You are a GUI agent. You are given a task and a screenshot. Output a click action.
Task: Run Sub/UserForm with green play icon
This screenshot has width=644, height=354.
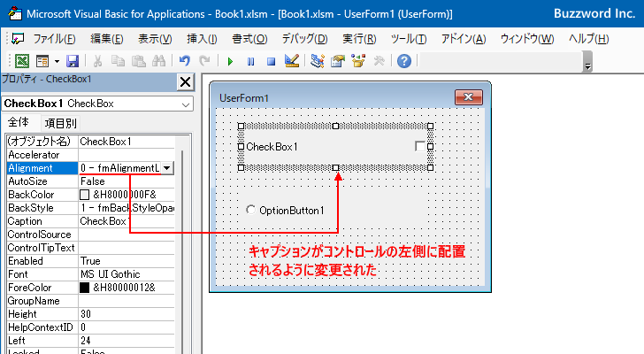[x=230, y=62]
